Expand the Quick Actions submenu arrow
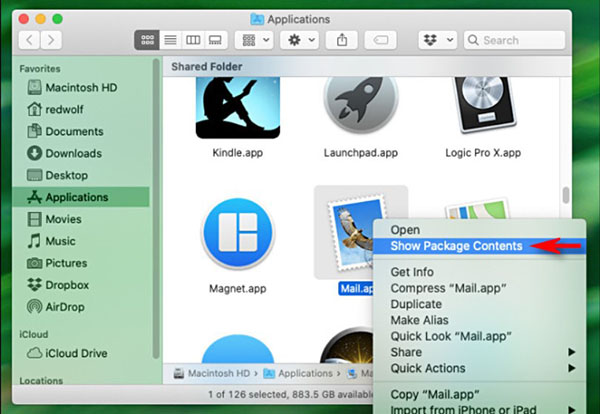The image size is (600, 414). point(571,368)
